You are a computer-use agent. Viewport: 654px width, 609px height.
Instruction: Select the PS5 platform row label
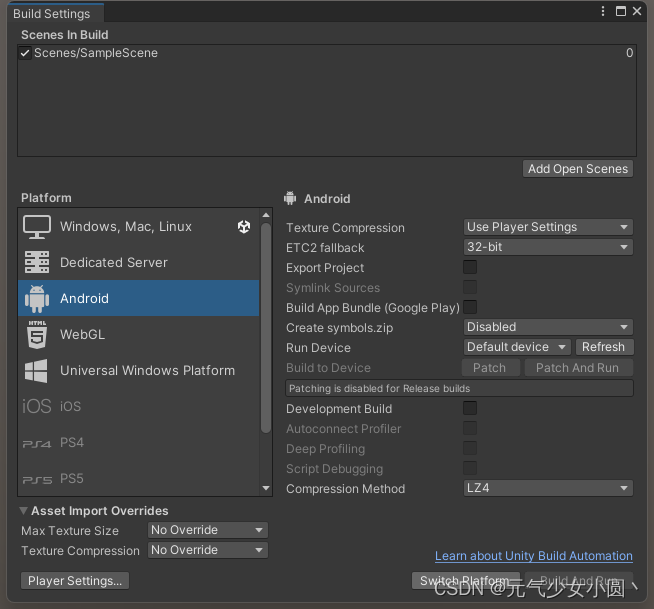(72, 478)
